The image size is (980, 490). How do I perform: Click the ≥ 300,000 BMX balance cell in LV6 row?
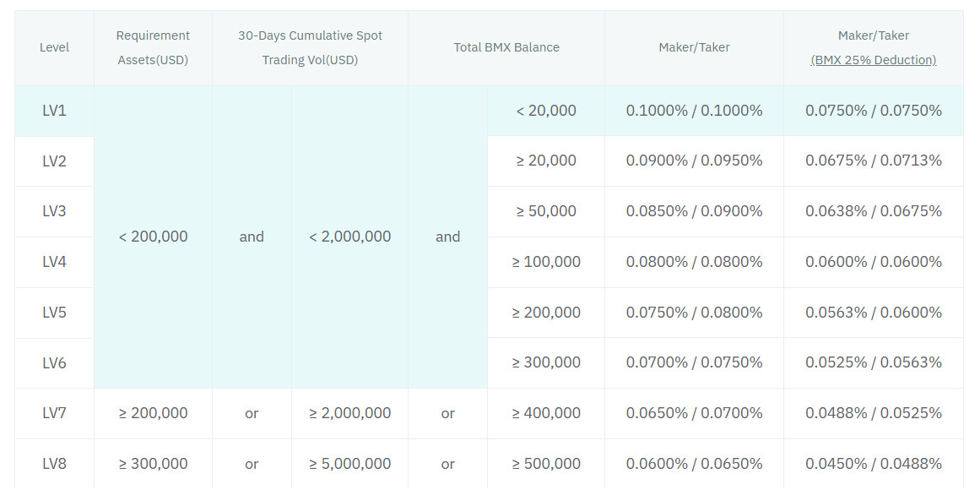click(x=545, y=363)
